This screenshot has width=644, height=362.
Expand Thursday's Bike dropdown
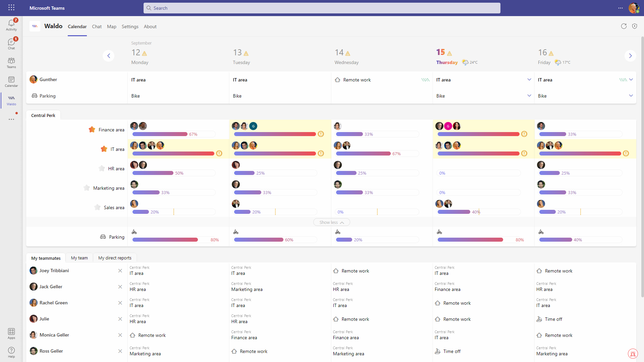[529, 96]
